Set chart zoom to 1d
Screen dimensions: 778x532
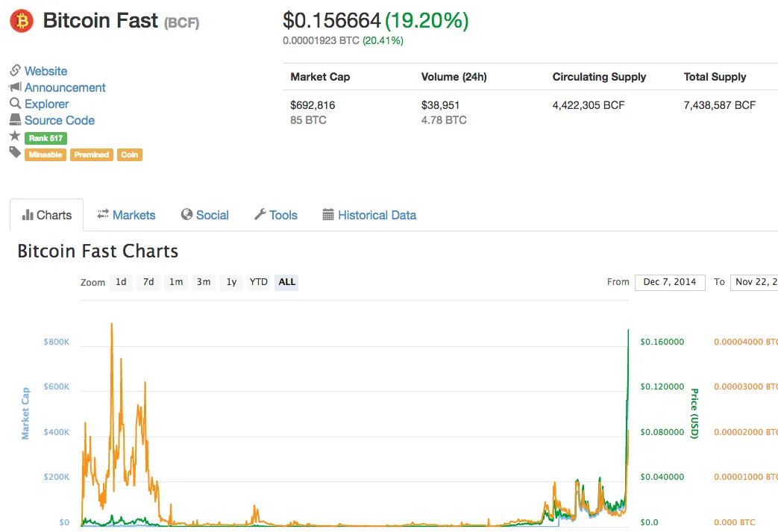pyautogui.click(x=121, y=282)
